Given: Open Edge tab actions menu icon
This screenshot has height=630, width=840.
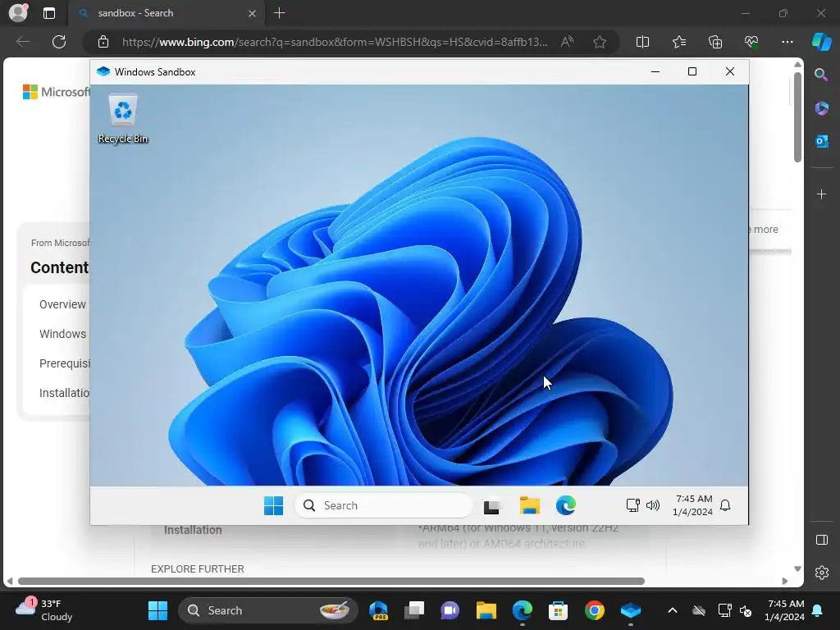Looking at the screenshot, I should click(48, 13).
